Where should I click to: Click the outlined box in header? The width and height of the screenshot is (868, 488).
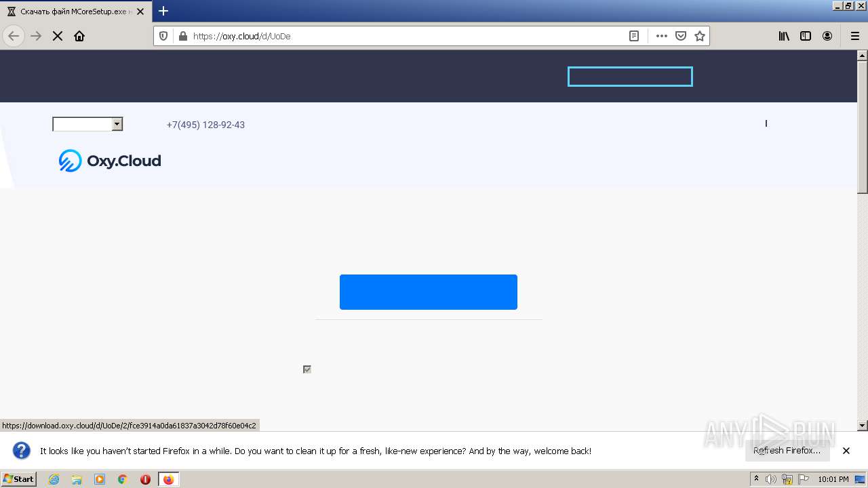pos(630,77)
